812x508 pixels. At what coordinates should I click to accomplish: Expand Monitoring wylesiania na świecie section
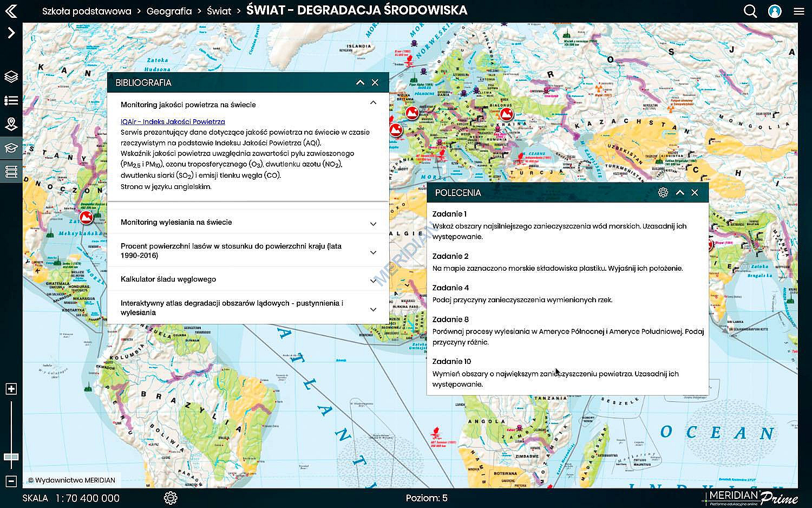click(x=373, y=224)
